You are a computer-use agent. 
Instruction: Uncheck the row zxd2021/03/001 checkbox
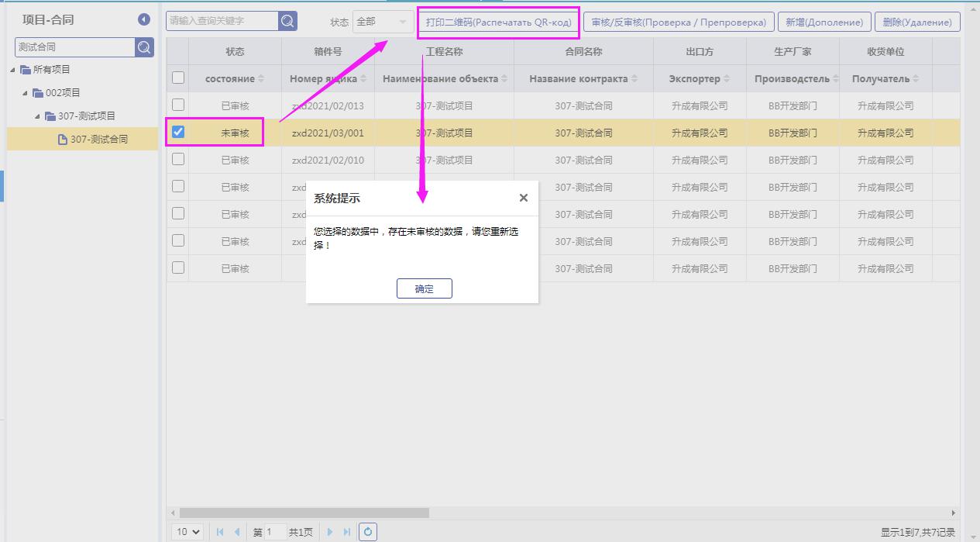click(x=178, y=132)
